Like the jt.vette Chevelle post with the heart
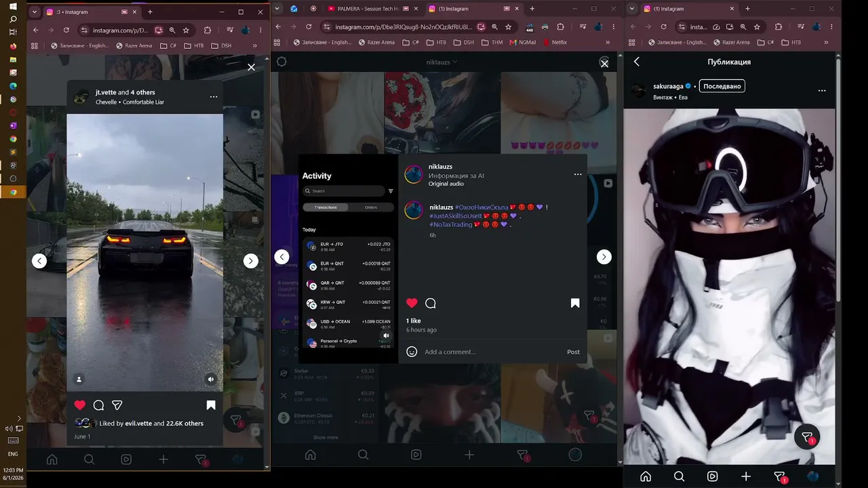868x488 pixels. click(80, 405)
